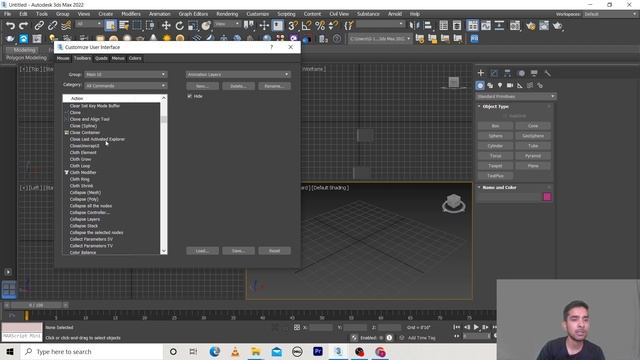Select the Unlink Selection tool
This screenshot has width=640, height=360.
point(52,26)
